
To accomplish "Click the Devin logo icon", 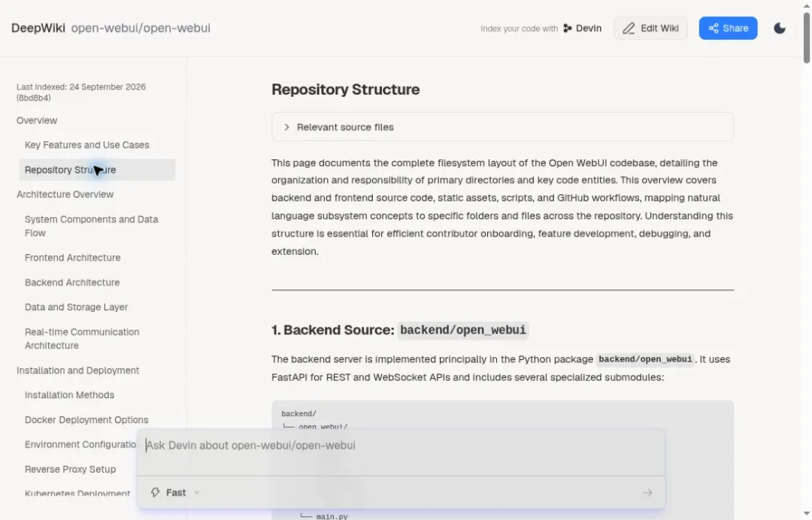I will pyautogui.click(x=568, y=29).
